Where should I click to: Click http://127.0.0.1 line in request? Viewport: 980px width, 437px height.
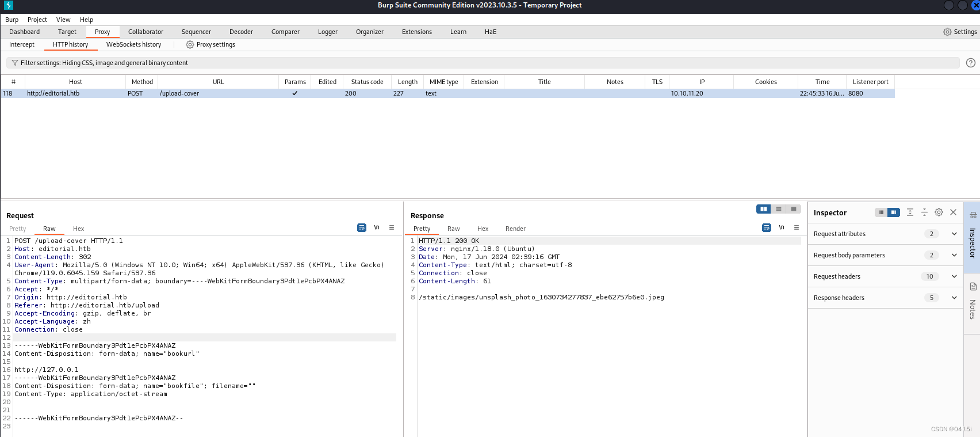coord(47,370)
